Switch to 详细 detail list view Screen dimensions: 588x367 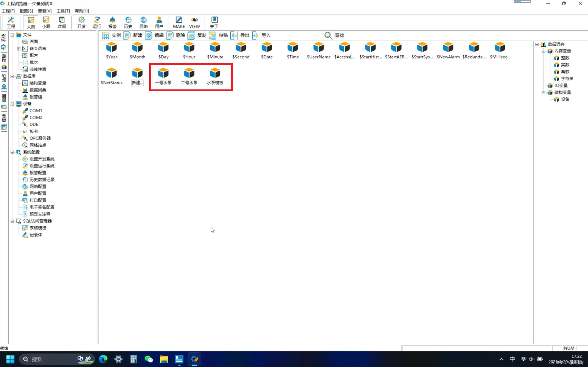62,22
